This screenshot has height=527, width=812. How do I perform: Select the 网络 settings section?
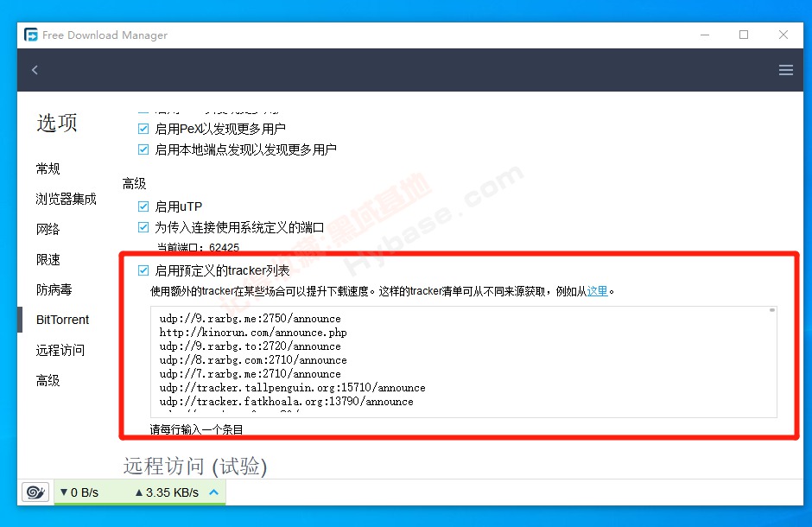48,229
